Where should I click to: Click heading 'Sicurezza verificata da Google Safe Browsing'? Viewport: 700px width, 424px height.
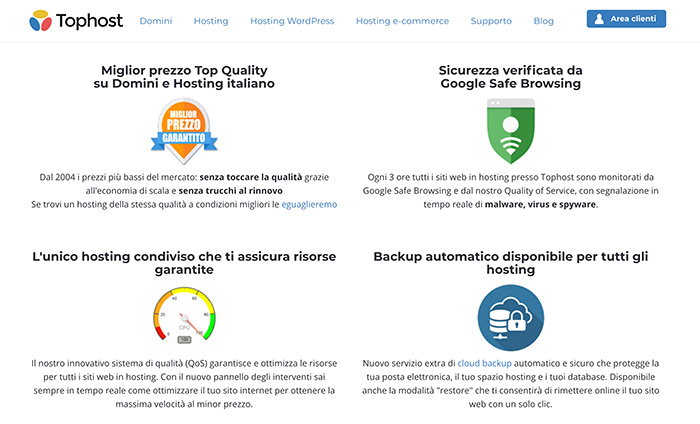pyautogui.click(x=510, y=77)
